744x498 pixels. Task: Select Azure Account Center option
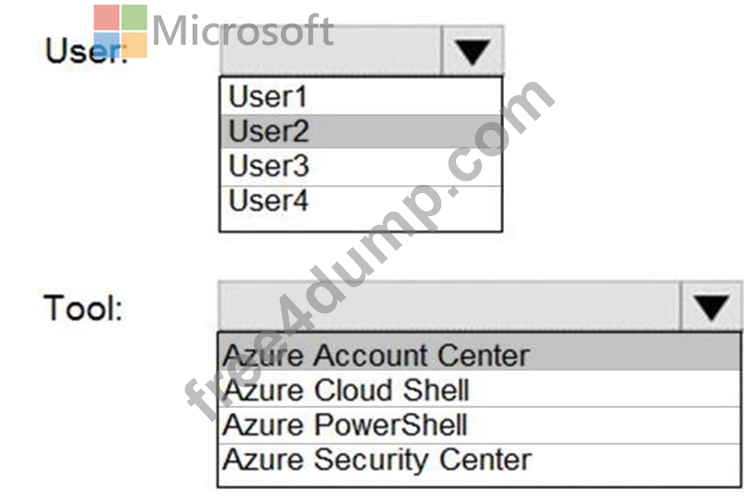[479, 355]
